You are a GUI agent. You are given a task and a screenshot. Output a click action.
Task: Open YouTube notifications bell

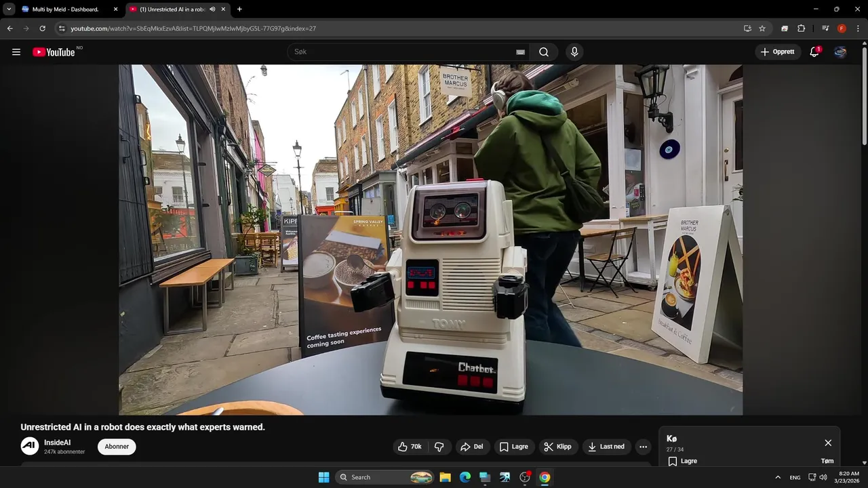[x=814, y=52]
